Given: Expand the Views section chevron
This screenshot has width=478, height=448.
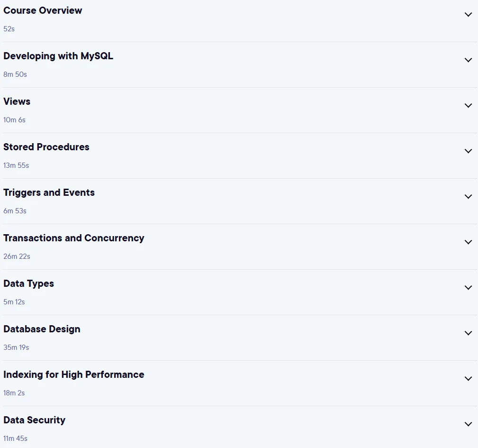Looking at the screenshot, I should pyautogui.click(x=468, y=105).
